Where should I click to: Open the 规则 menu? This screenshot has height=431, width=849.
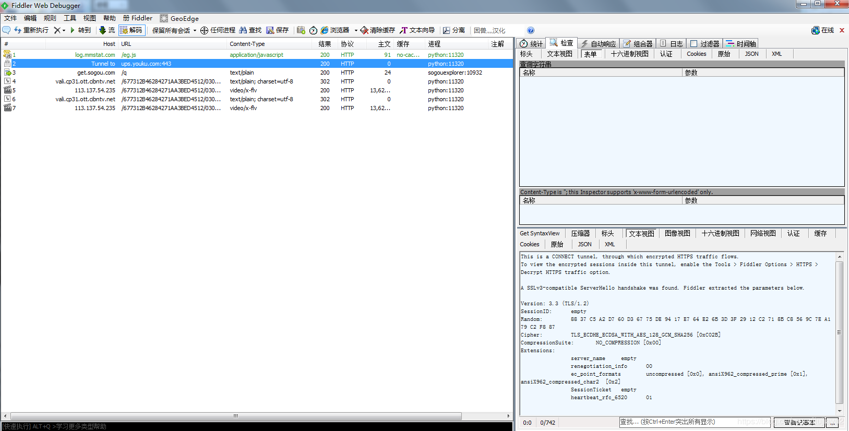pos(50,18)
